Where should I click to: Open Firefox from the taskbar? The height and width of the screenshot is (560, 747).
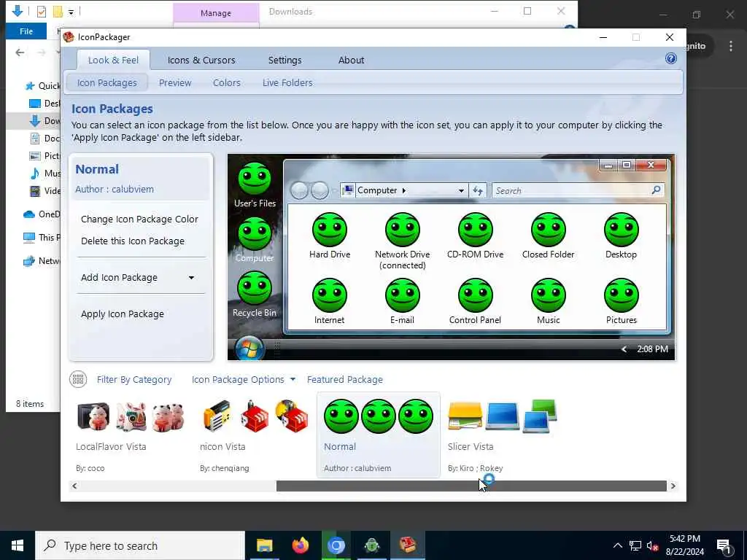click(x=300, y=545)
